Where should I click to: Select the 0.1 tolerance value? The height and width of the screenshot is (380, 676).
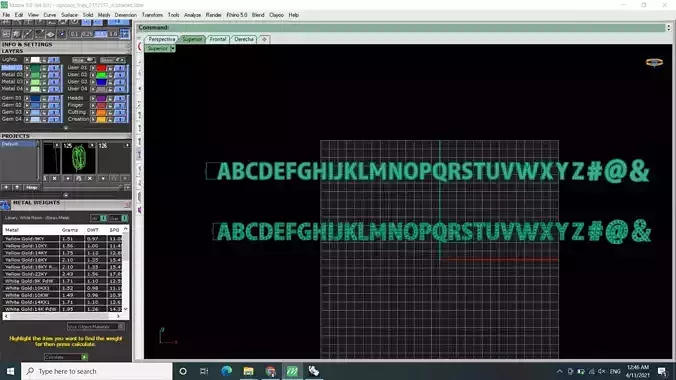point(75,34)
